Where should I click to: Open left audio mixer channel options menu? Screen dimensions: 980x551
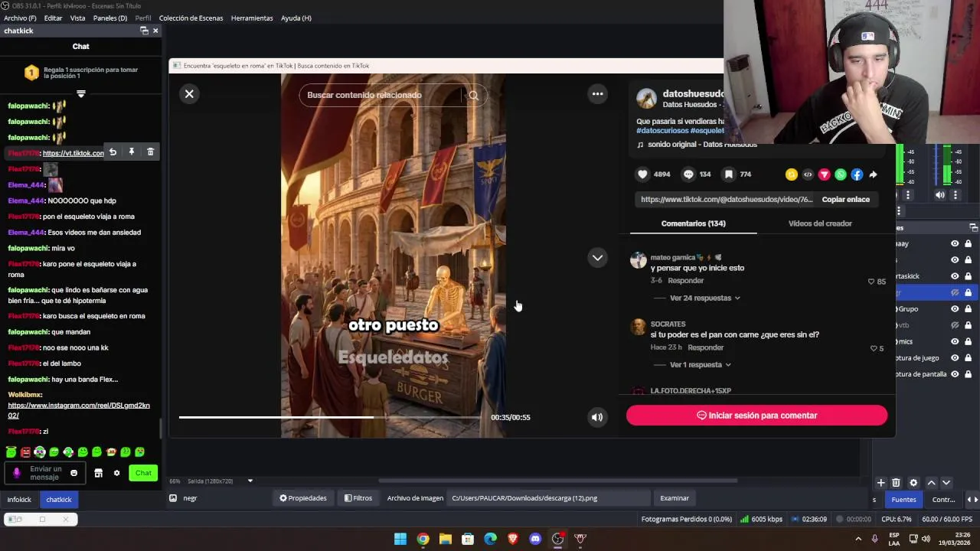click(x=908, y=195)
